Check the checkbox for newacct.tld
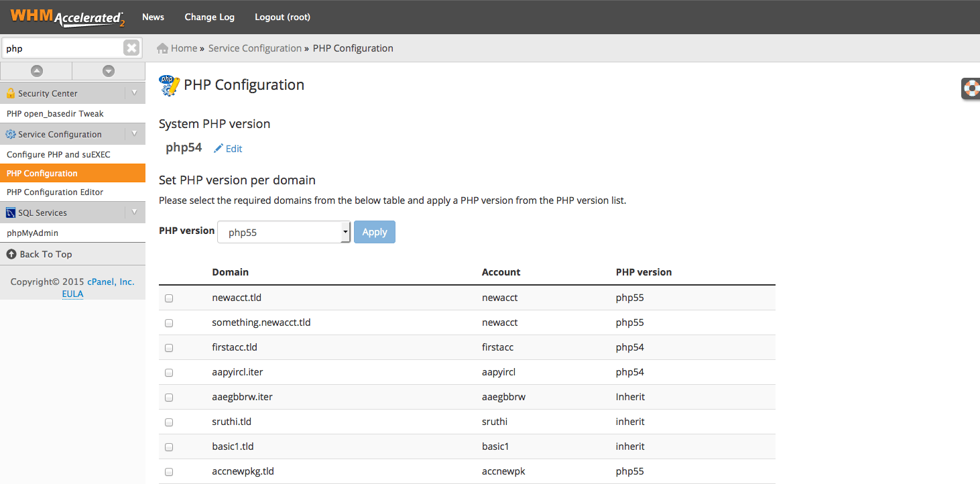Image resolution: width=980 pixels, height=484 pixels. (x=168, y=298)
